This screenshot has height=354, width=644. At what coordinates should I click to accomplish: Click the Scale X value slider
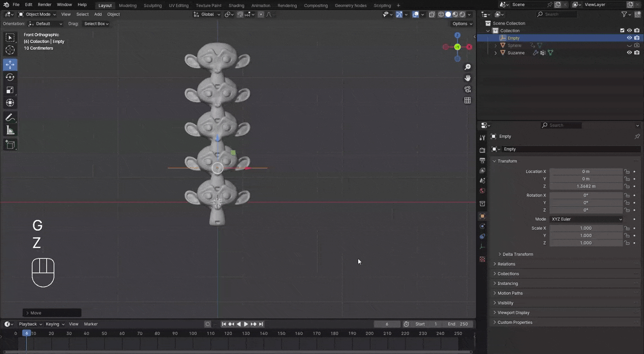coord(586,228)
